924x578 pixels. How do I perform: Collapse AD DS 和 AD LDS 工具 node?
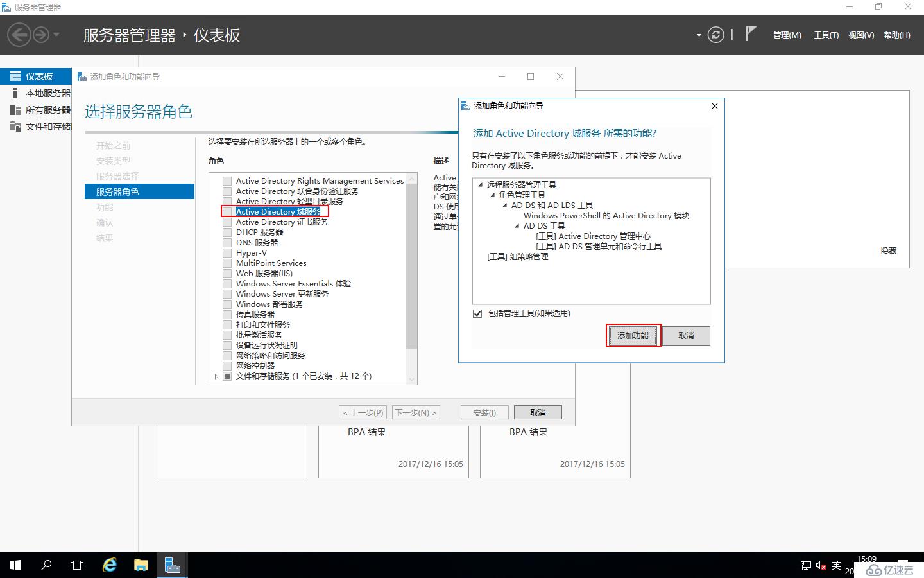[505, 205]
